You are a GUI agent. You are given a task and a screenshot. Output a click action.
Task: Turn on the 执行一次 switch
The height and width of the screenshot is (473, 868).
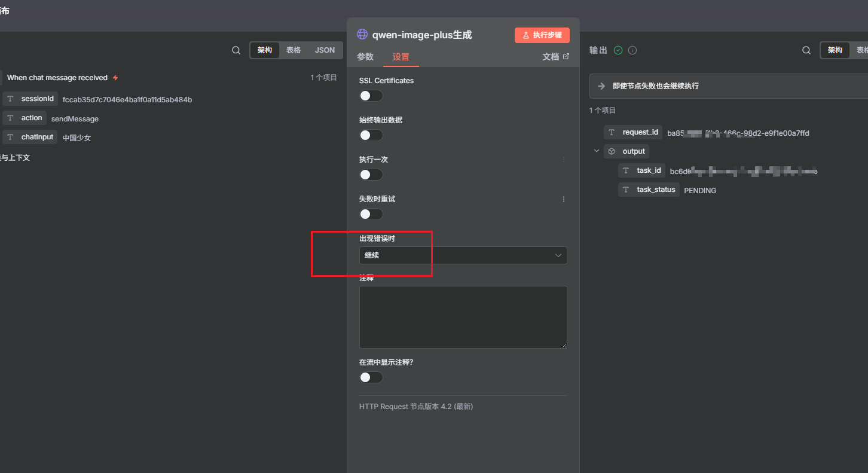click(x=371, y=175)
